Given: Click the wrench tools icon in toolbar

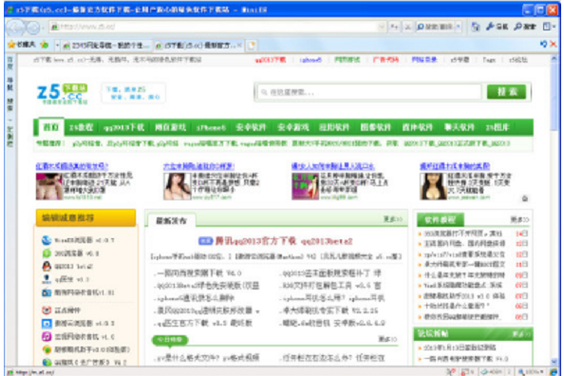Looking at the screenshot, I should tap(490, 26).
